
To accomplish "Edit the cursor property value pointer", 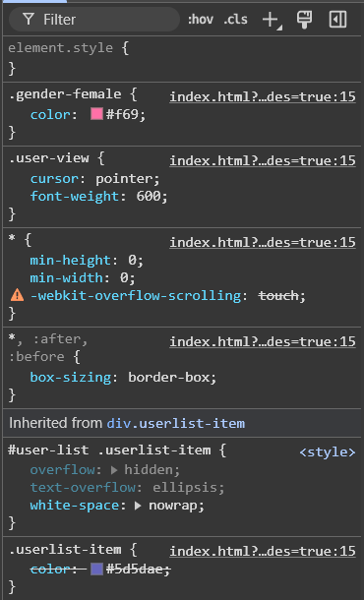I will click(x=124, y=179).
